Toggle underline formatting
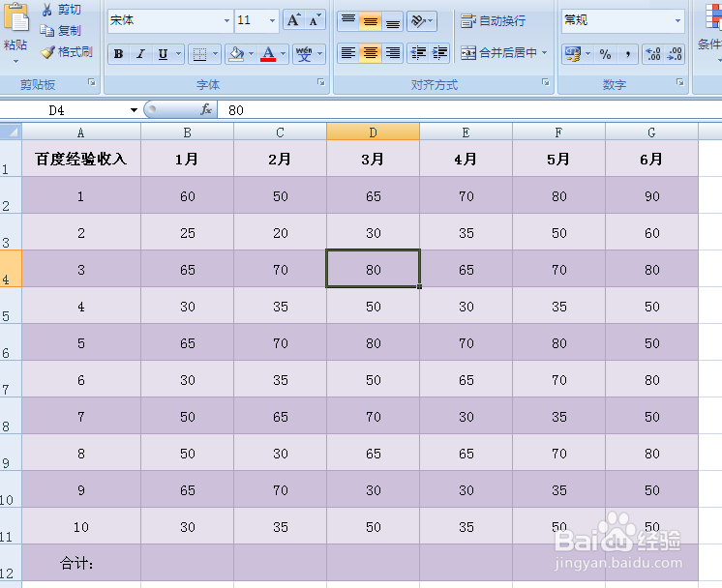The height and width of the screenshot is (588, 722). pyautogui.click(x=163, y=54)
